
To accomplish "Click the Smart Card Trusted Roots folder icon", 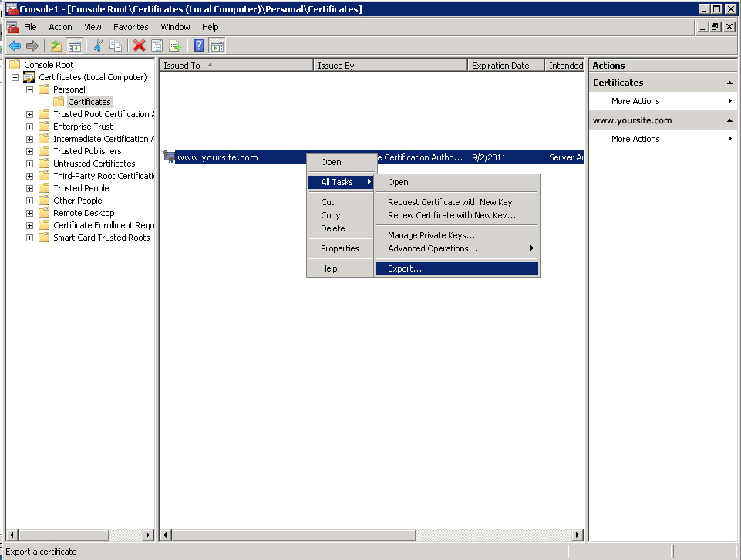I will pos(44,238).
